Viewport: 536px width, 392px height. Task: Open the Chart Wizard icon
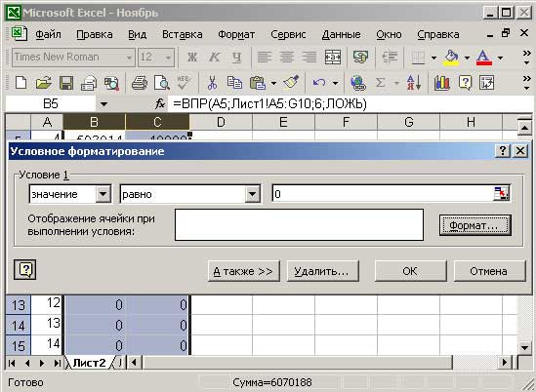pyautogui.click(x=441, y=83)
